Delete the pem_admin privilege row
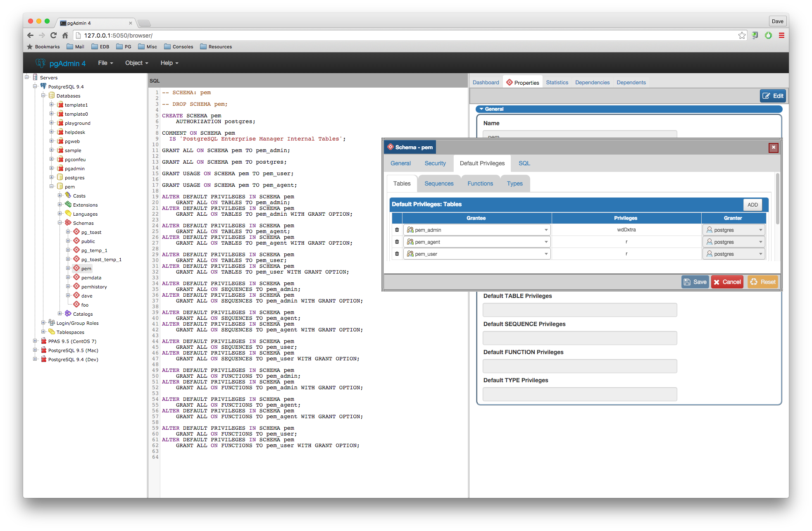The width and height of the screenshot is (812, 531). 397,230
